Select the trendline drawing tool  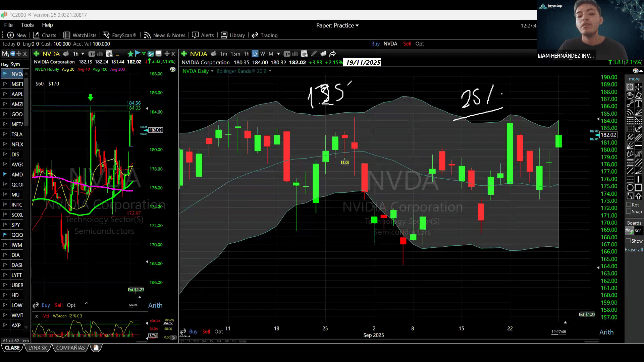pyautogui.click(x=630, y=104)
